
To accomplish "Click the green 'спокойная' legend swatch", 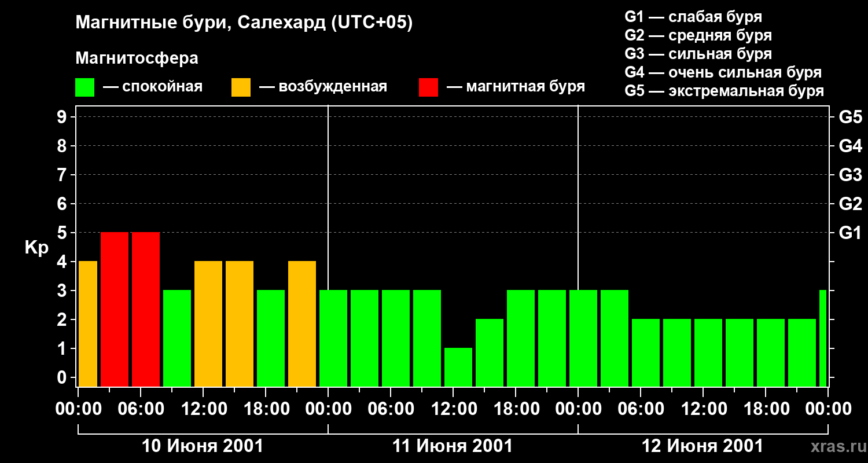I will [x=85, y=87].
